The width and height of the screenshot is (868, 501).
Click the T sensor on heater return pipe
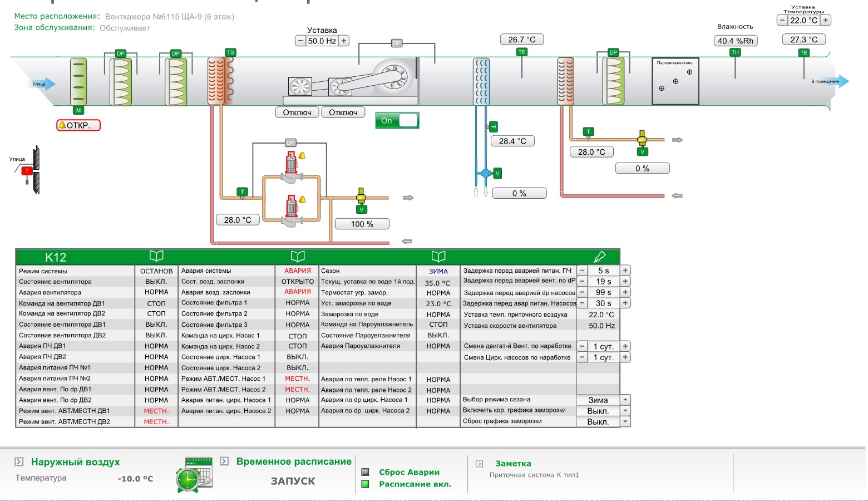tap(242, 191)
